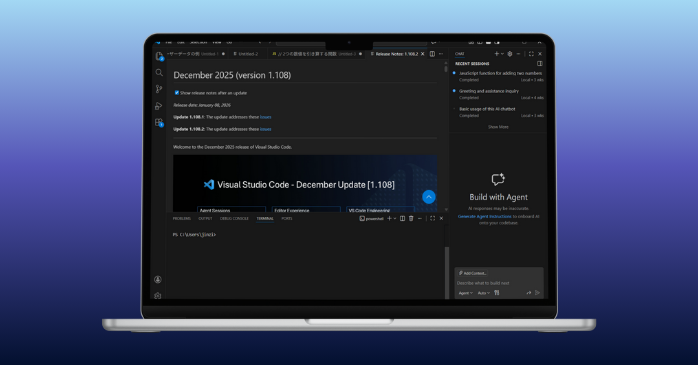Open the Explorer view in activity bar
The width and height of the screenshot is (698, 365).
pos(159,56)
